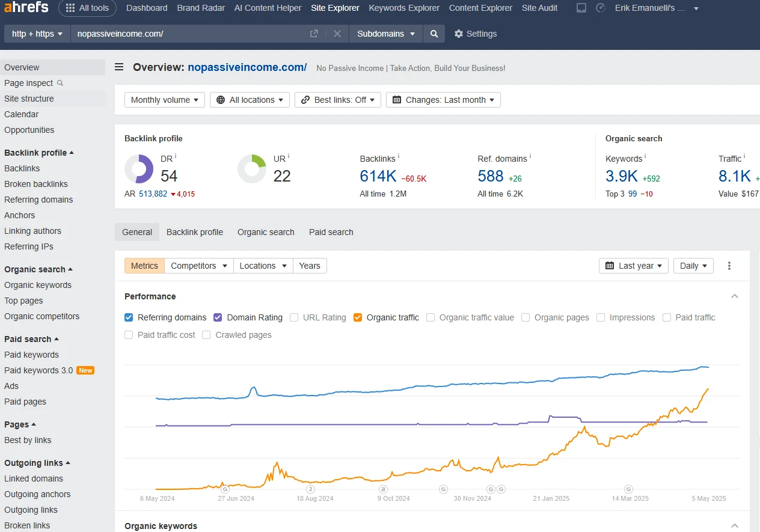Switch to the Backlink profile tab
760x532 pixels.
pos(194,232)
